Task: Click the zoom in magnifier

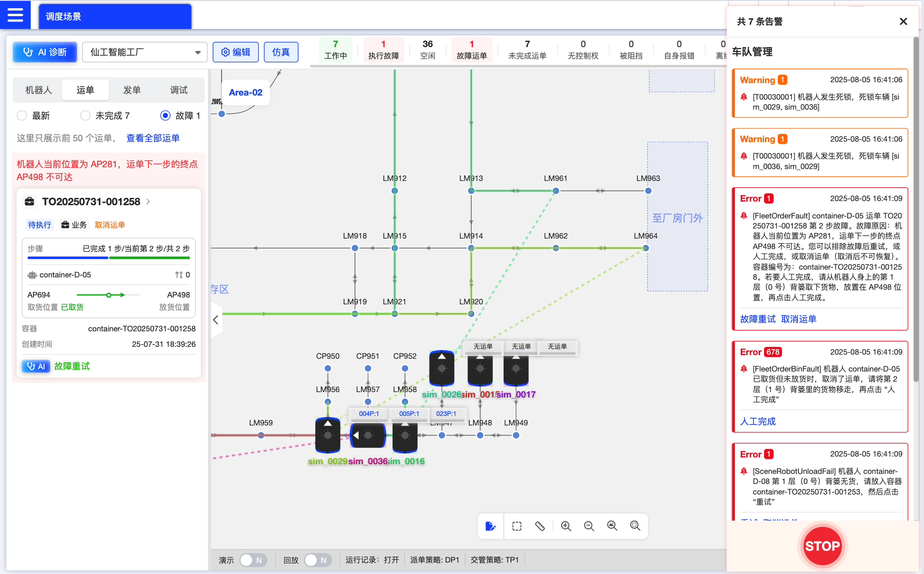Action: pyautogui.click(x=566, y=526)
